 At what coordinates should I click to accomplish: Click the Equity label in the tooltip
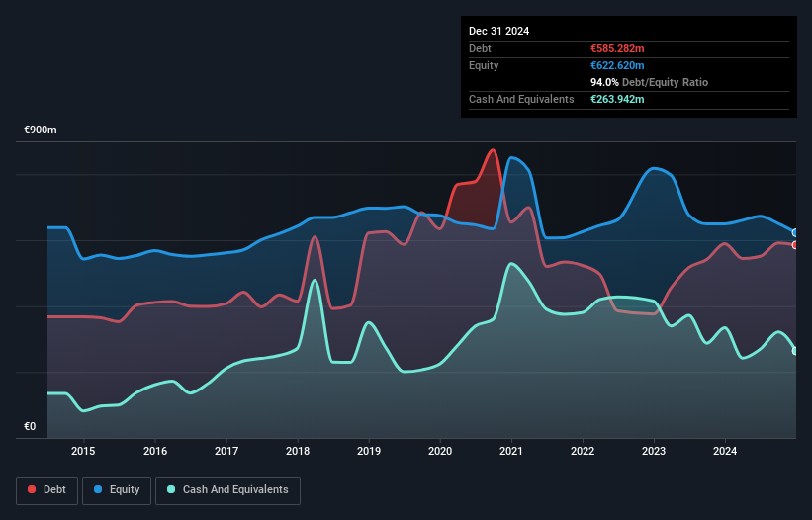tap(484, 65)
